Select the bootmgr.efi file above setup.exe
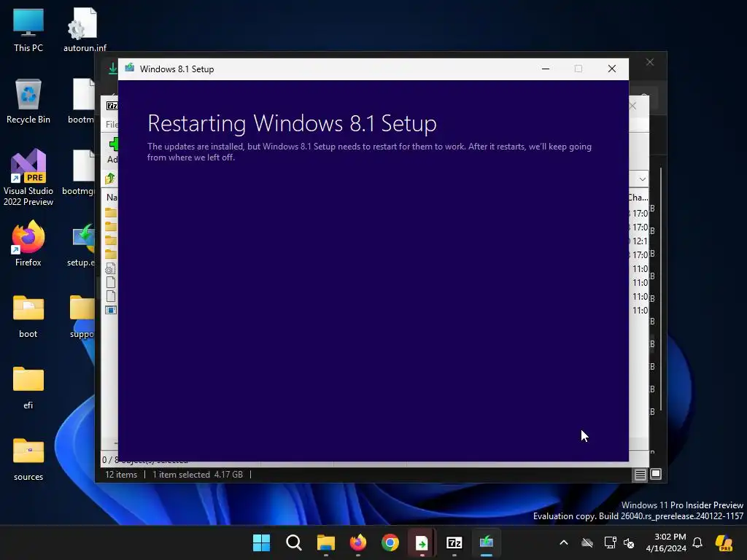Screen dimensions: 747x560 pos(80,173)
